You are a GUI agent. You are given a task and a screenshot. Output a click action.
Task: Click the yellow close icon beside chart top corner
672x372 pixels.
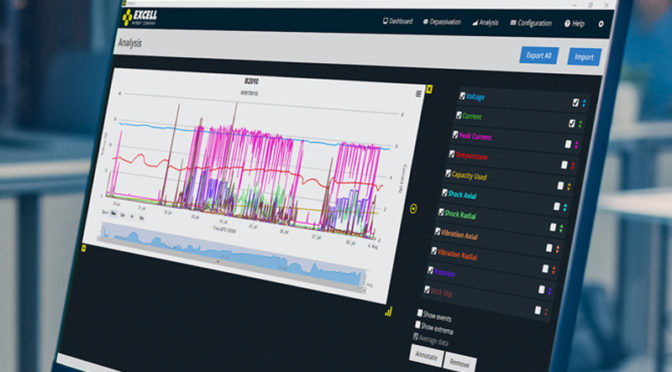[x=429, y=89]
